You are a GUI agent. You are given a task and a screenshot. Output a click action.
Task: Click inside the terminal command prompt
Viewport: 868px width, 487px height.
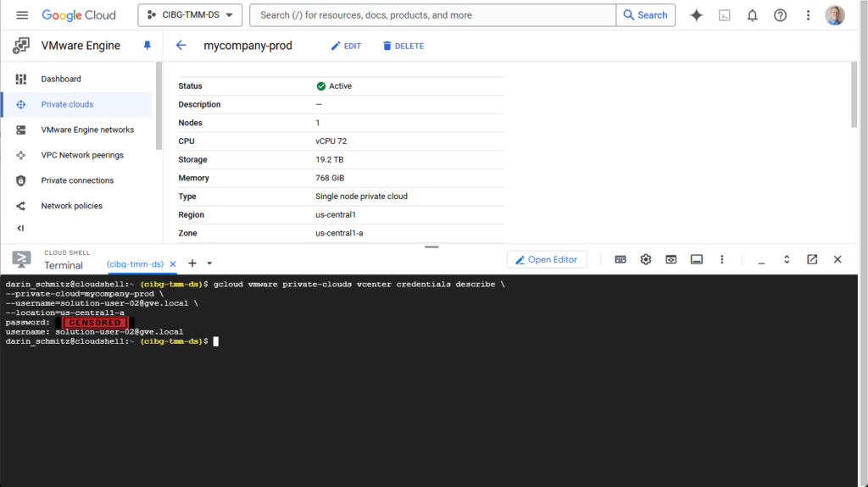pos(216,341)
